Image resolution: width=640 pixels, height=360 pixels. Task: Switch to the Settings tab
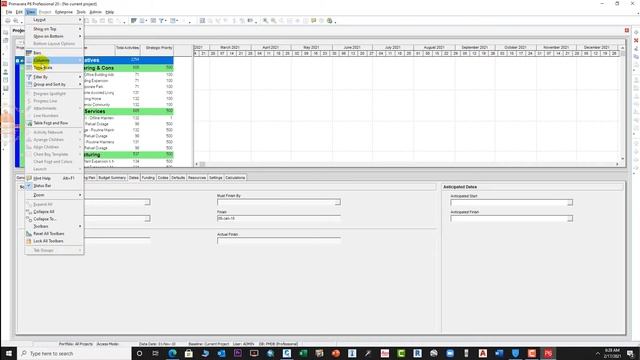point(216,178)
